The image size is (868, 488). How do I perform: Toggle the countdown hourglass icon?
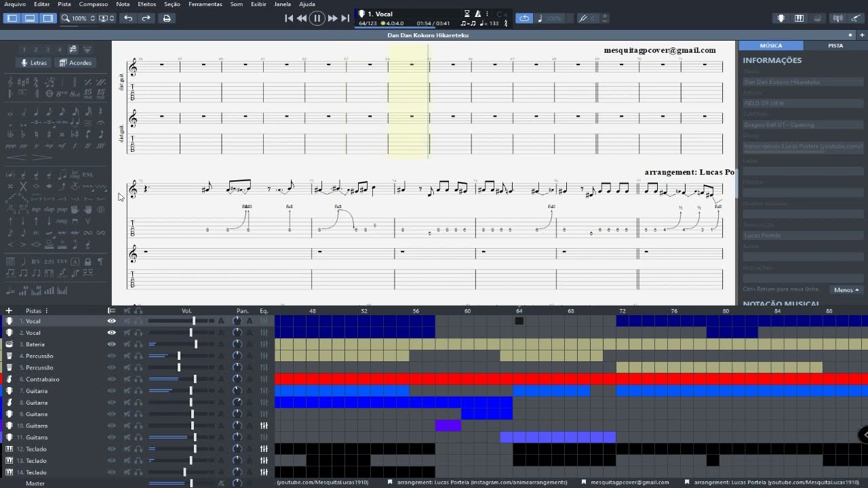tap(467, 14)
